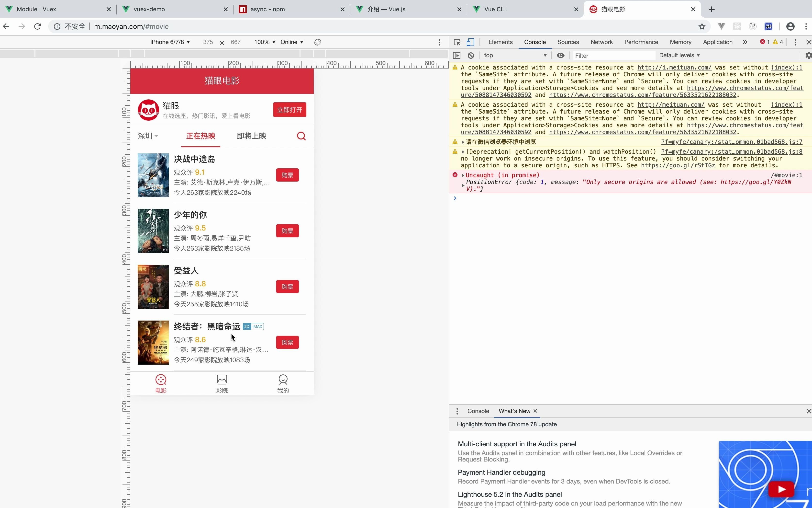Viewport: 812px width, 508px height.
Task: Click the 电影 (Movies) tab icon
Action: pyautogui.click(x=161, y=379)
